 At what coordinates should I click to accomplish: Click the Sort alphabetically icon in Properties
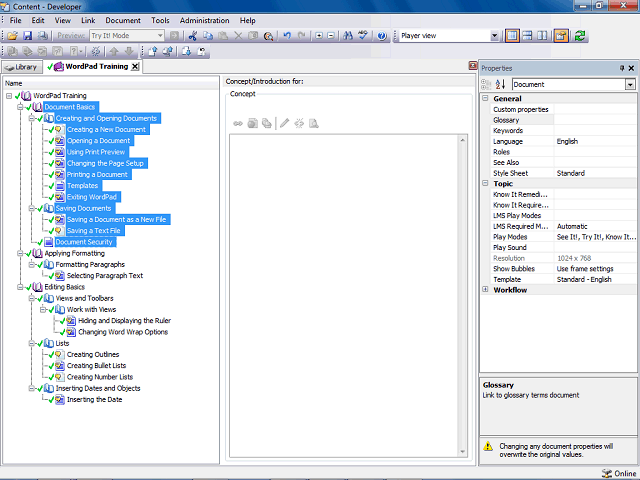(500, 84)
